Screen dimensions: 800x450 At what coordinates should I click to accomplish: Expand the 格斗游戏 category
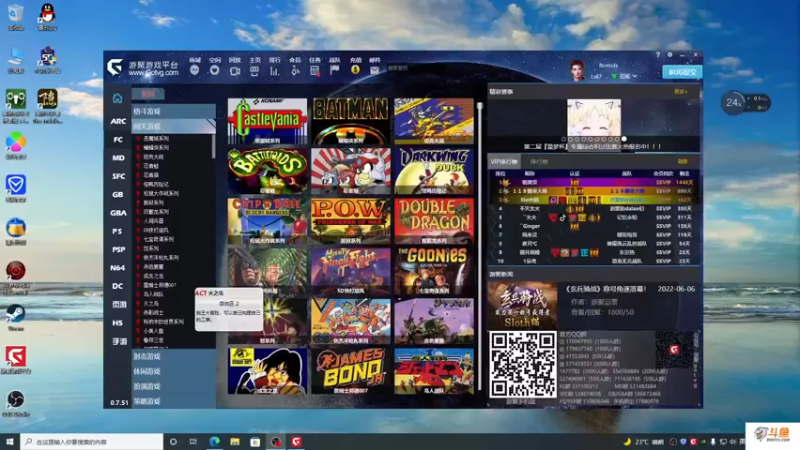click(x=173, y=111)
